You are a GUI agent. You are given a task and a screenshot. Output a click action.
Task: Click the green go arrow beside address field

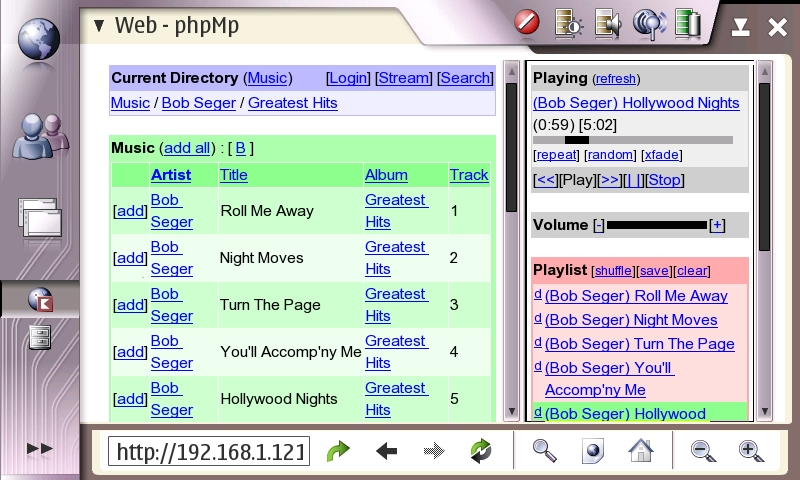(x=338, y=451)
